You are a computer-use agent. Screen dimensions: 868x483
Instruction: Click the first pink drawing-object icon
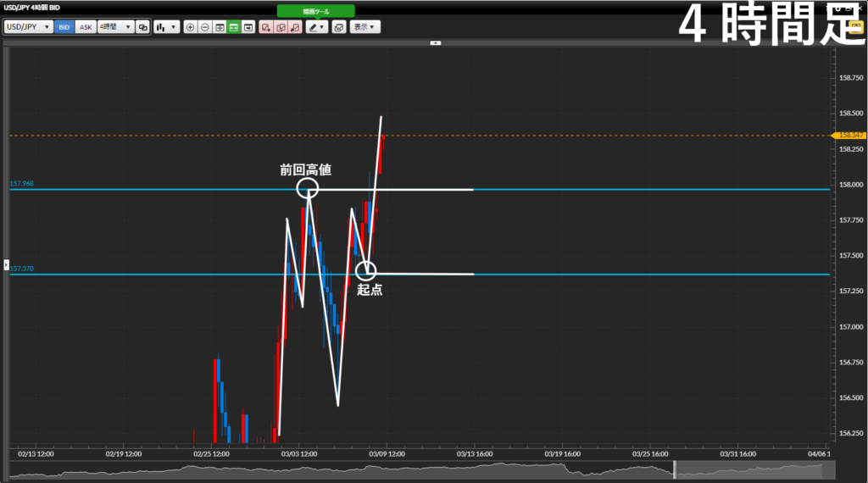click(x=266, y=27)
